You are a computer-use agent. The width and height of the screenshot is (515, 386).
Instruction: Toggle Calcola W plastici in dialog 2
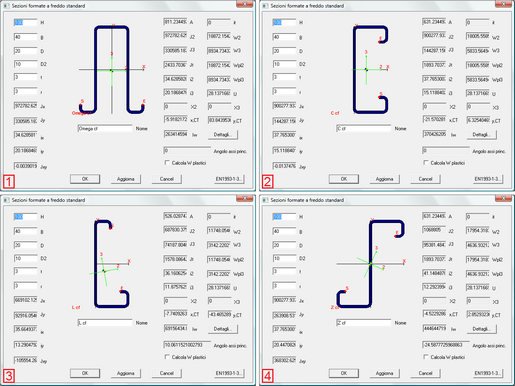(426, 163)
